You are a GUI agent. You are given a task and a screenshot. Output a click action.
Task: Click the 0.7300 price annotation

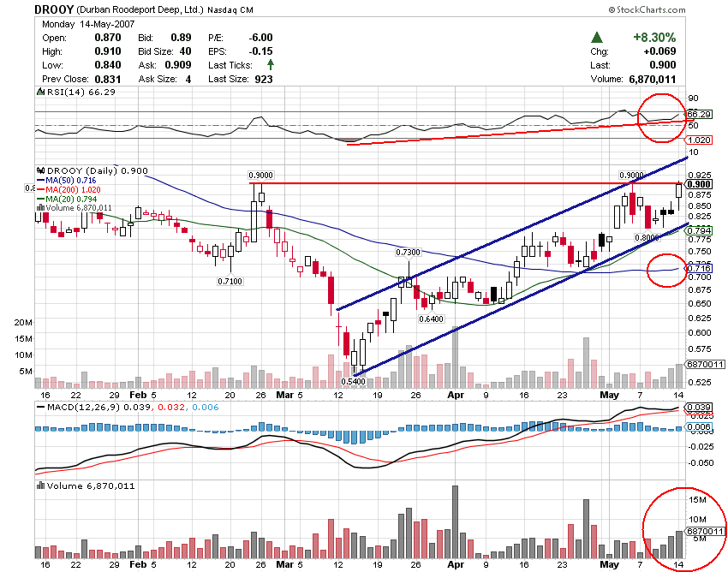[408, 252]
